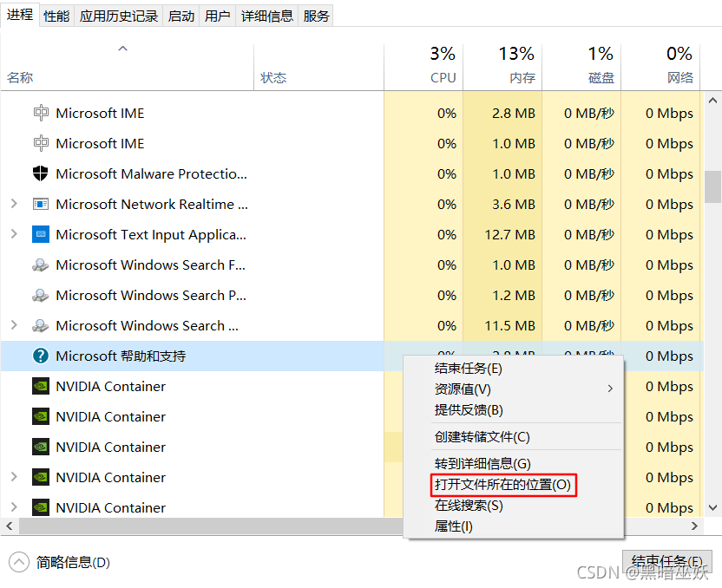Screen dimensions: 722x588
Task: Click the 结束任务 button at the bottom
Action: [666, 561]
